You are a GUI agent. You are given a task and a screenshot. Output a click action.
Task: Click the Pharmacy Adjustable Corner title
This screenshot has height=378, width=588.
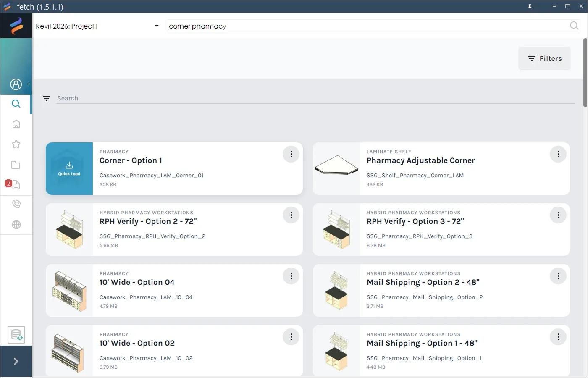pyautogui.click(x=420, y=160)
